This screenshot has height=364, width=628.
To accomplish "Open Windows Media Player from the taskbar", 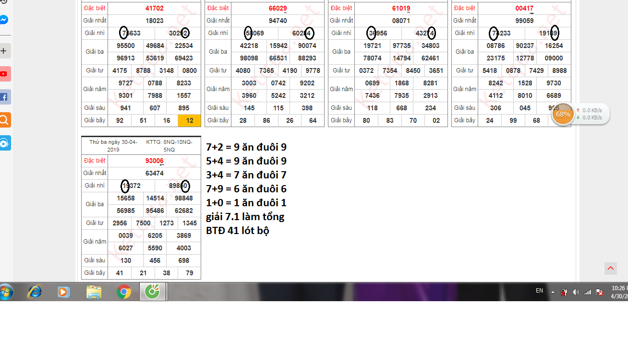I will point(64,292).
